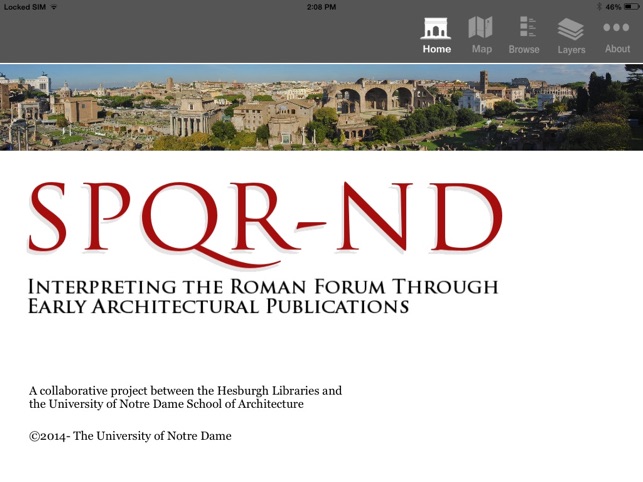Tap 'Interpreting the Roman Forum Through' subtitle line
The height and width of the screenshot is (482, 643).
[263, 287]
